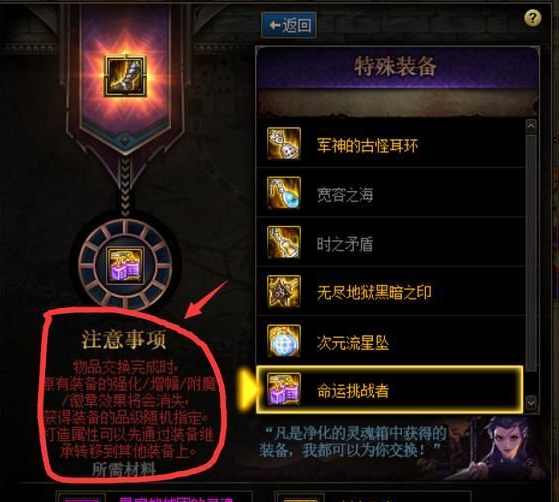Choose 次元流星坠 from the list
Screen dimensions: 559x502
tap(391, 341)
